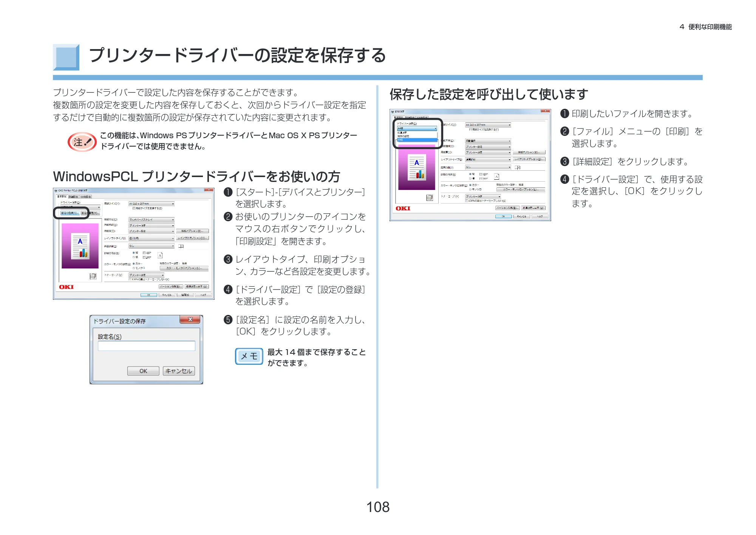Viewport: 756px width, 535px height.
Task: Open 両面印刷 dropdown in OKI PCL6 window
Action: tap(152, 246)
